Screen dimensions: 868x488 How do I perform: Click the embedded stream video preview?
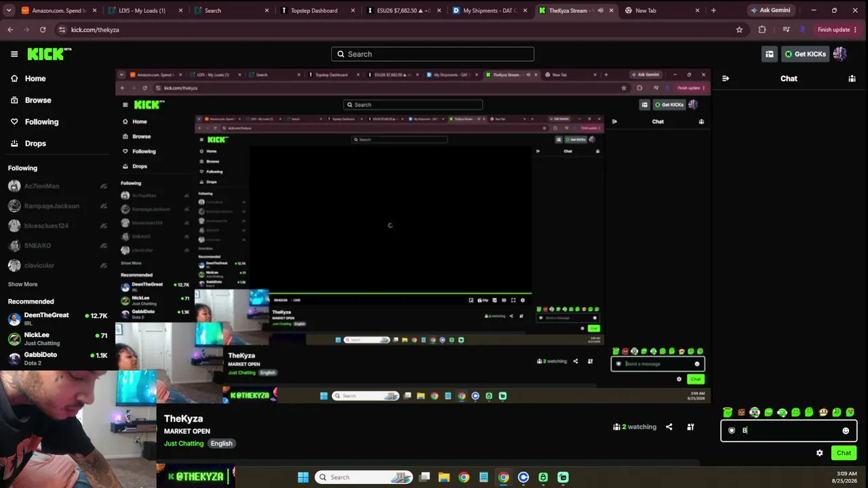(412, 236)
